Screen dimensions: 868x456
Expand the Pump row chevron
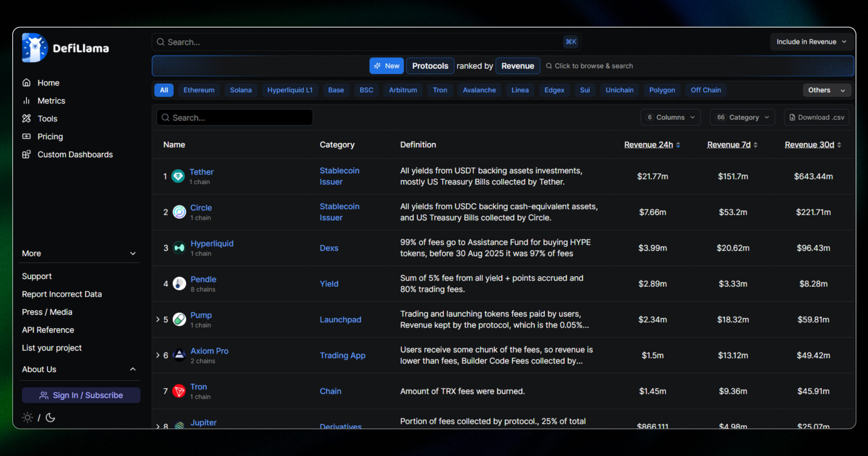158,319
